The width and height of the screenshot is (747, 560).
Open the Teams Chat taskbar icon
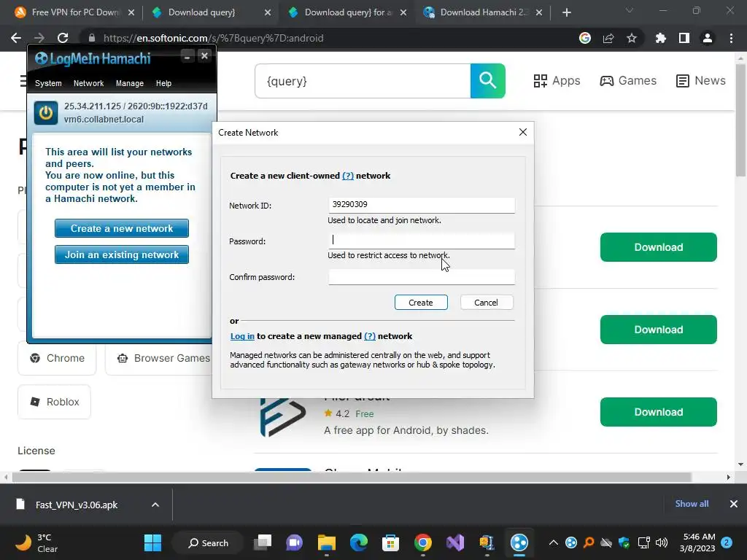coord(295,542)
